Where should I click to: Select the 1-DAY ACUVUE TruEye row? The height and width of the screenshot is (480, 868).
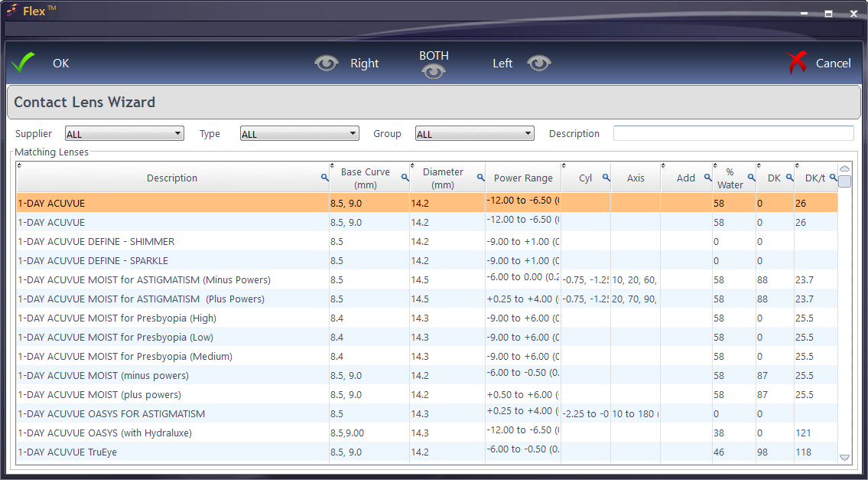point(427,452)
